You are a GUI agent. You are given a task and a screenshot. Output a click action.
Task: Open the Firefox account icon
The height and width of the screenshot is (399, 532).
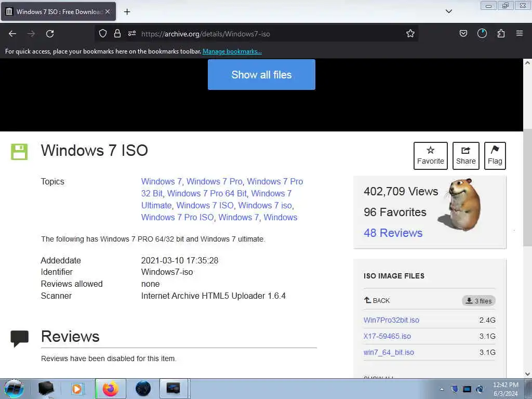pos(482,33)
